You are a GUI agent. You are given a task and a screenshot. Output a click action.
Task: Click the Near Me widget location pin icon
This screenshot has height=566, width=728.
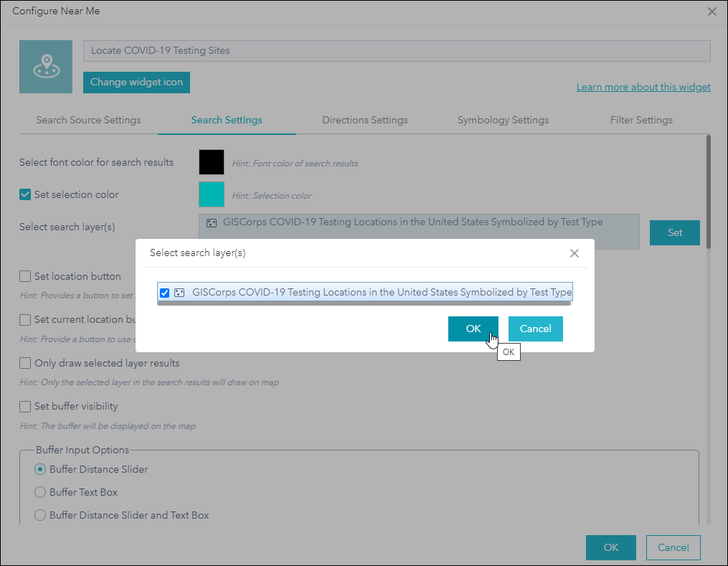45,66
